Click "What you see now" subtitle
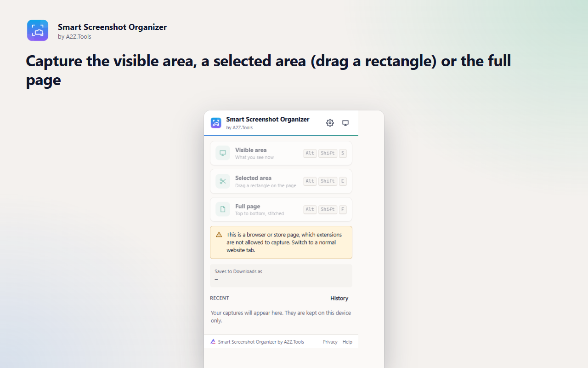 click(254, 157)
